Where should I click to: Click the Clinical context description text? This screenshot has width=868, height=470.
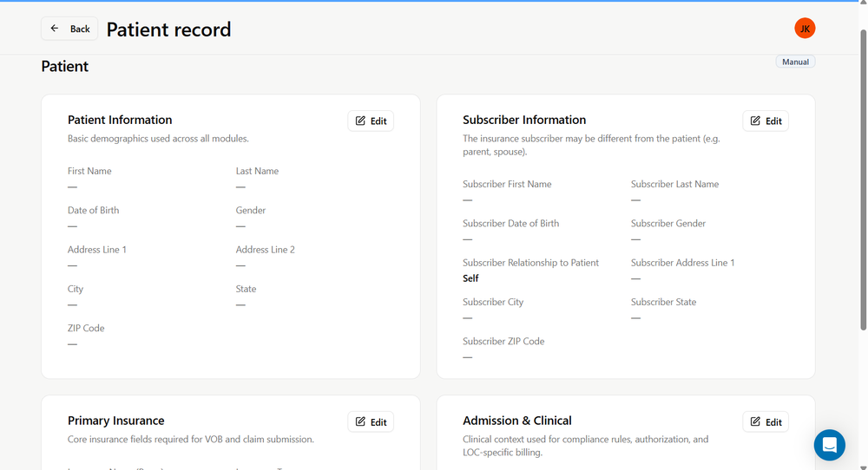click(x=585, y=446)
